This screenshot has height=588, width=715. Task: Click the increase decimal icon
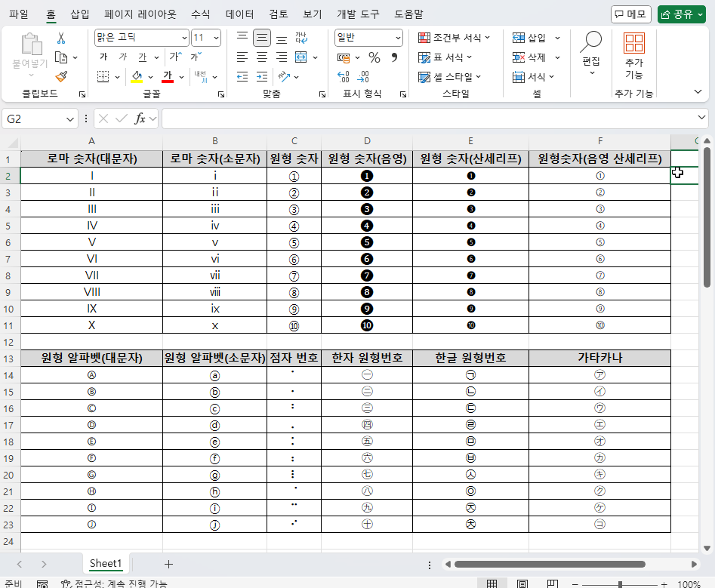pos(342,75)
